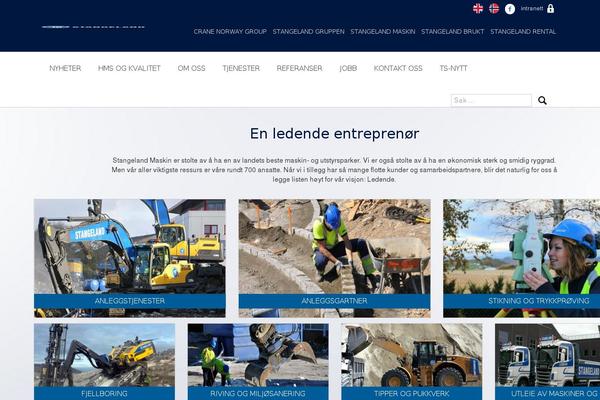Select Kontakt Oss menu item
Screen dimensions: 600x400
(398, 68)
